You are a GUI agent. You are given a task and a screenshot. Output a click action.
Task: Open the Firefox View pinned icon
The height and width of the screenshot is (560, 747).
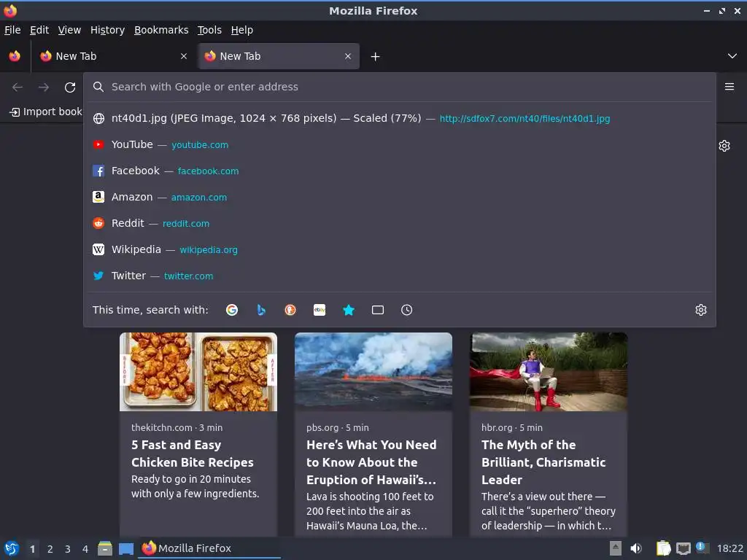click(x=15, y=56)
